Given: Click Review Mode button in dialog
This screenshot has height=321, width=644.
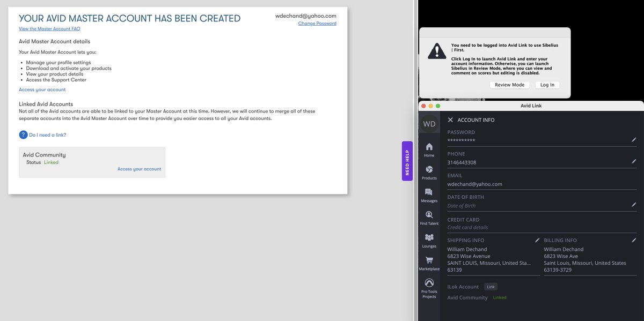Looking at the screenshot, I should (509, 85).
